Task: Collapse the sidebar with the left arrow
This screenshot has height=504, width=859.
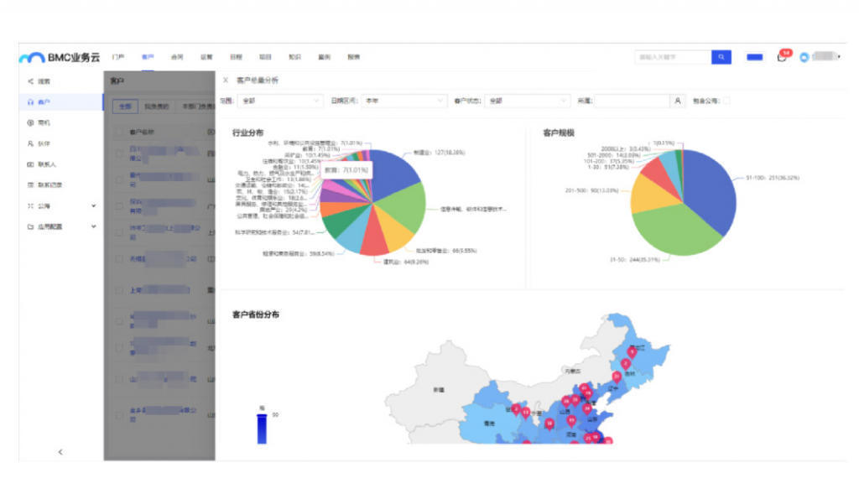Action: (60, 452)
